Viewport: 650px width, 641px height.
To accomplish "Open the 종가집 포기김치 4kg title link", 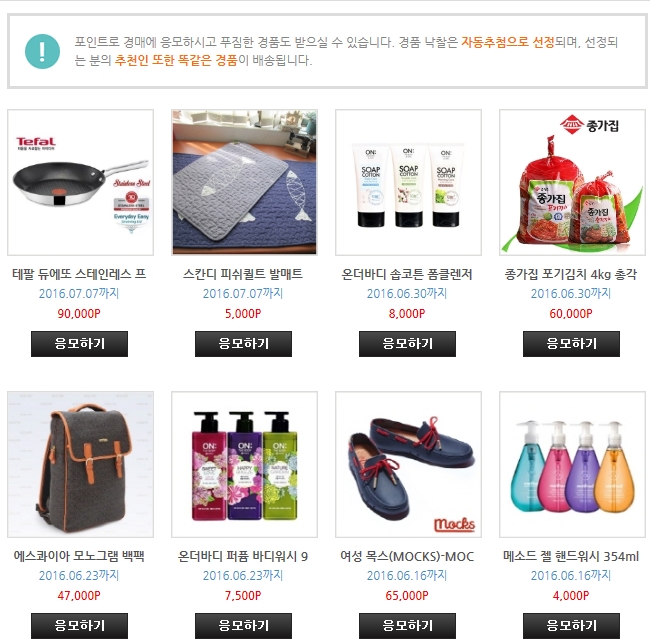I will (x=571, y=274).
